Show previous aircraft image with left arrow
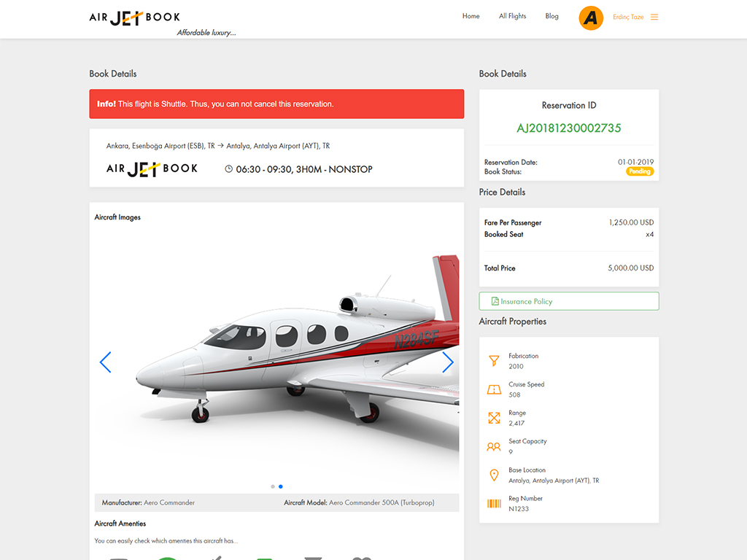 (105, 362)
